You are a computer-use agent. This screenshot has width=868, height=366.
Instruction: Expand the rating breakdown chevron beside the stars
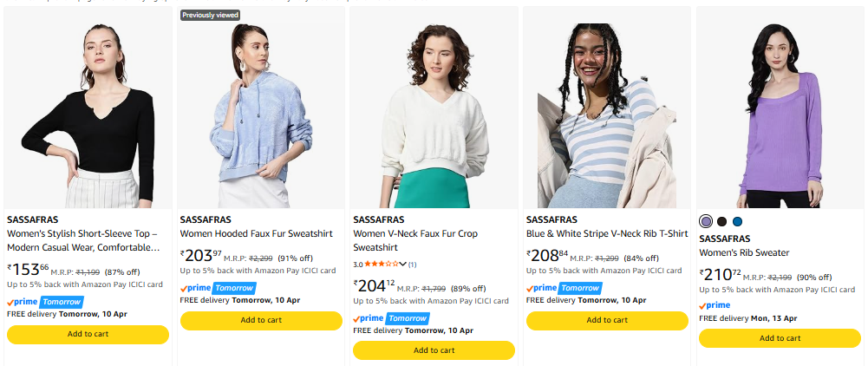[403, 264]
